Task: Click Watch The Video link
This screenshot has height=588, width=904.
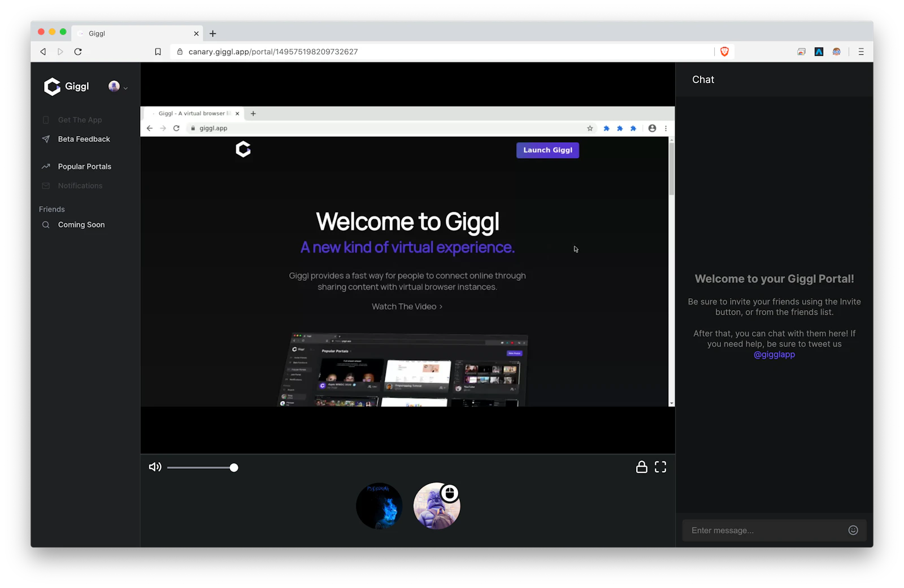Action: [407, 307]
